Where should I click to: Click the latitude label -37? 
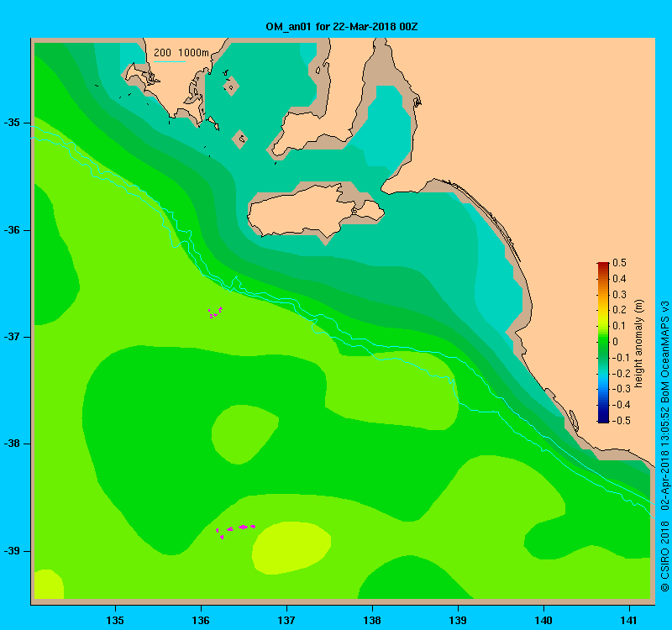(x=12, y=337)
